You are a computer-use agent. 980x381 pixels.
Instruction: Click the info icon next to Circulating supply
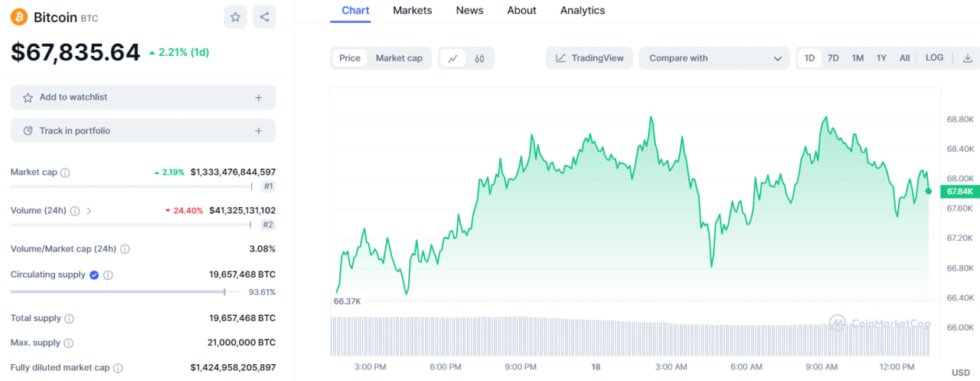[108, 274]
